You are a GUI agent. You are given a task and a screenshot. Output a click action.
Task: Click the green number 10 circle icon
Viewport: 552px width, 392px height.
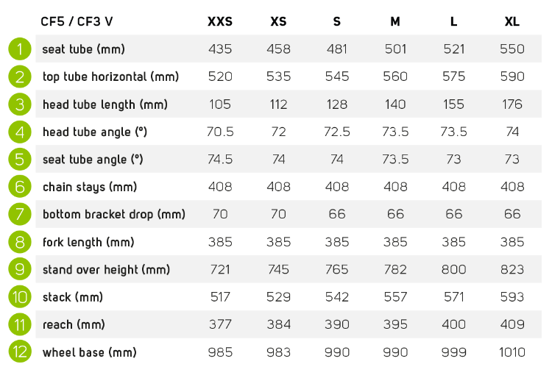20,296
